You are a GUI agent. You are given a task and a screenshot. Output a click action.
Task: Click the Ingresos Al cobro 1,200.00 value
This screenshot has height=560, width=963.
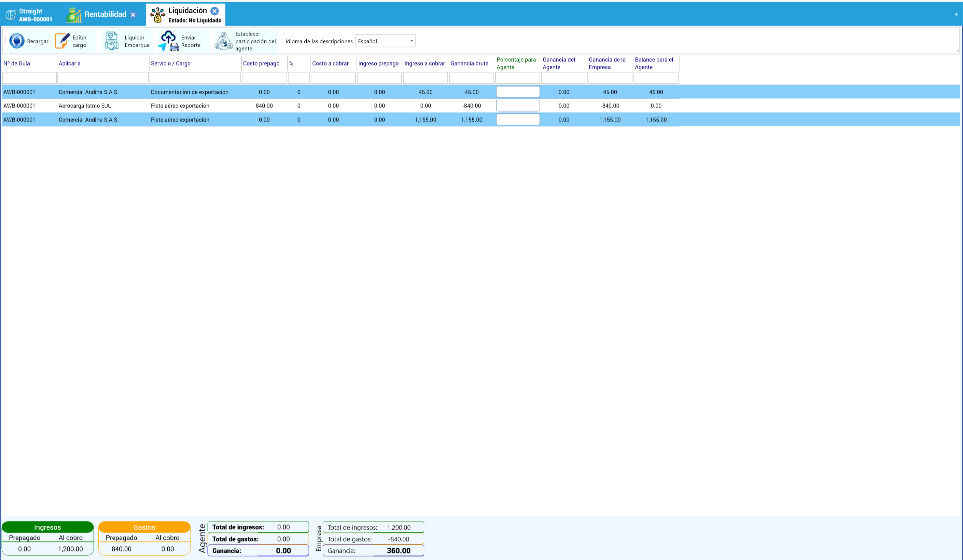click(x=71, y=549)
